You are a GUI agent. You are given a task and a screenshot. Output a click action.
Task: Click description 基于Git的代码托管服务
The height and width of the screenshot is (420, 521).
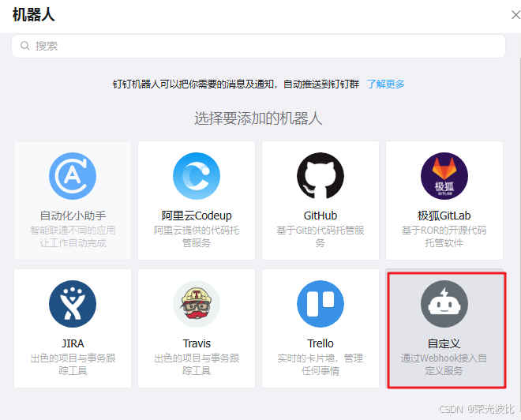(320, 237)
